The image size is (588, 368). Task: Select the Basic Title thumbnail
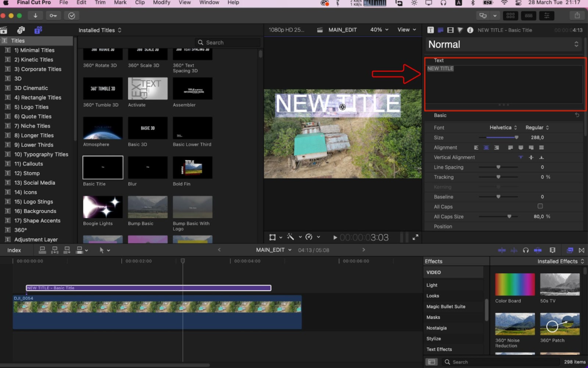103,168
